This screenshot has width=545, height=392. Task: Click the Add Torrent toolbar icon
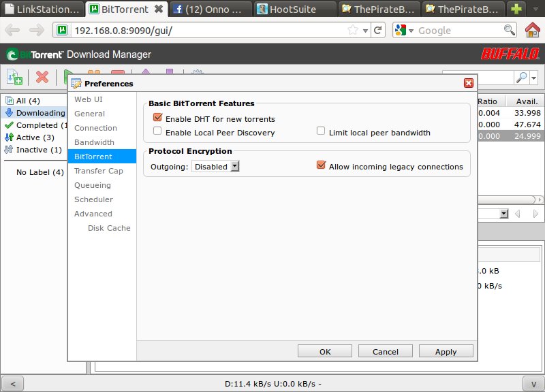14,77
